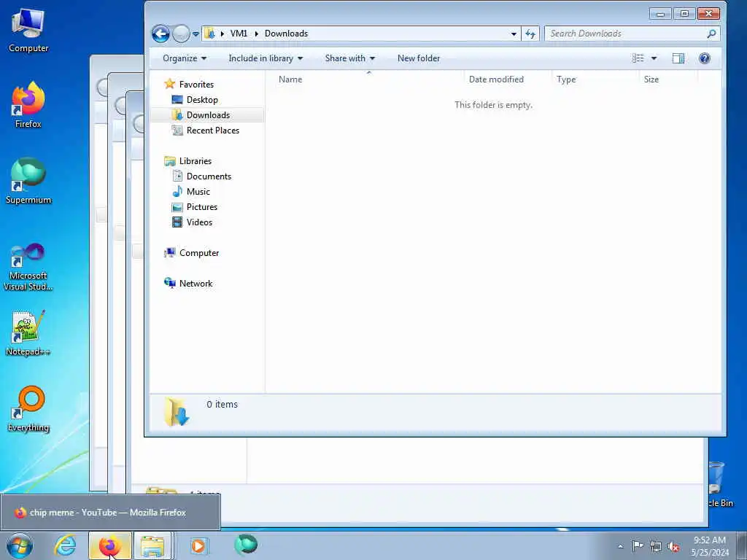Click the greyed forward arrow button
This screenshot has width=747, height=560.
point(181,34)
